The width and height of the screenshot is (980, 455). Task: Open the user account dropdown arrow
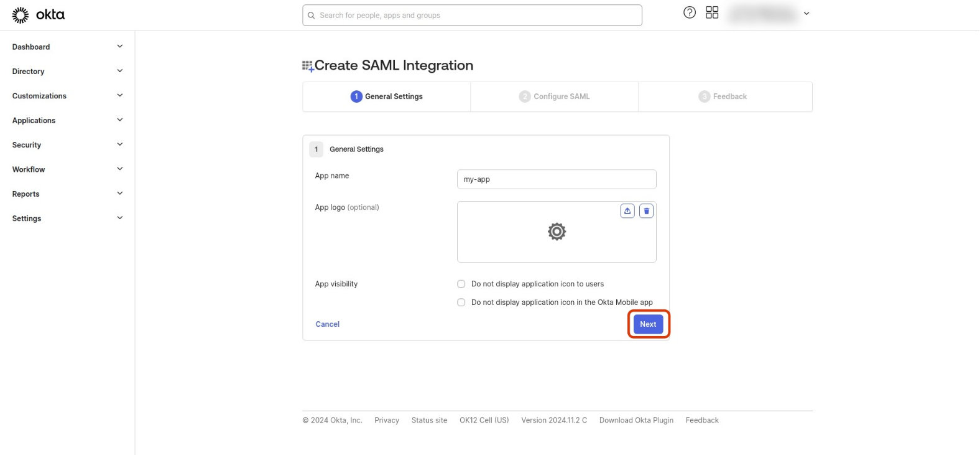[x=807, y=13]
